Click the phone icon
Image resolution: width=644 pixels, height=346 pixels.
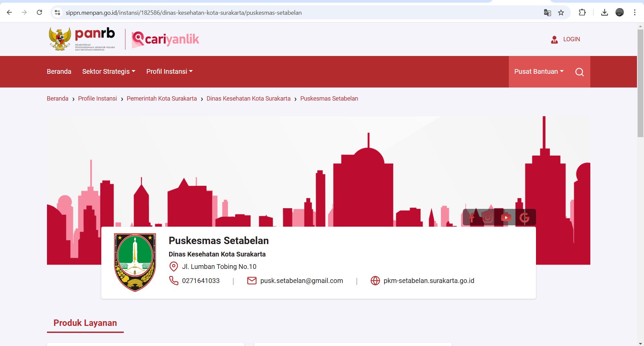(173, 281)
